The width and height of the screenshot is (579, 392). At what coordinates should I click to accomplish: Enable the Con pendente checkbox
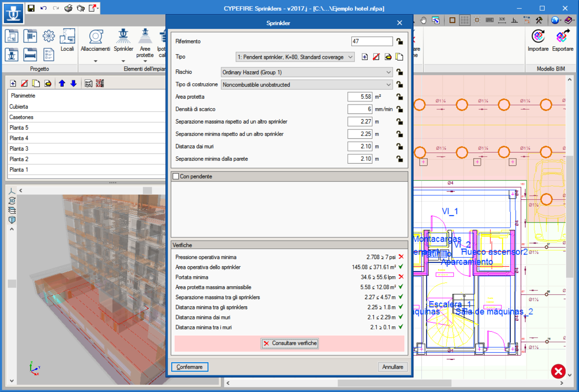coord(176,176)
